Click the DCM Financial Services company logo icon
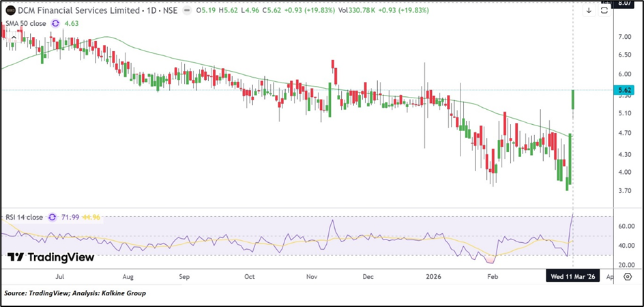 point(10,11)
